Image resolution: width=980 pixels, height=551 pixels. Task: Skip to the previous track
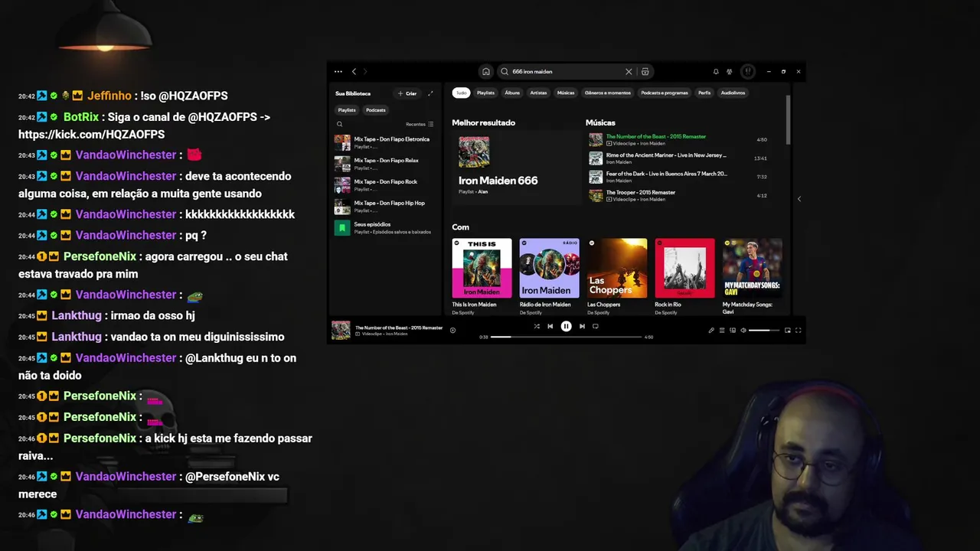coord(550,326)
